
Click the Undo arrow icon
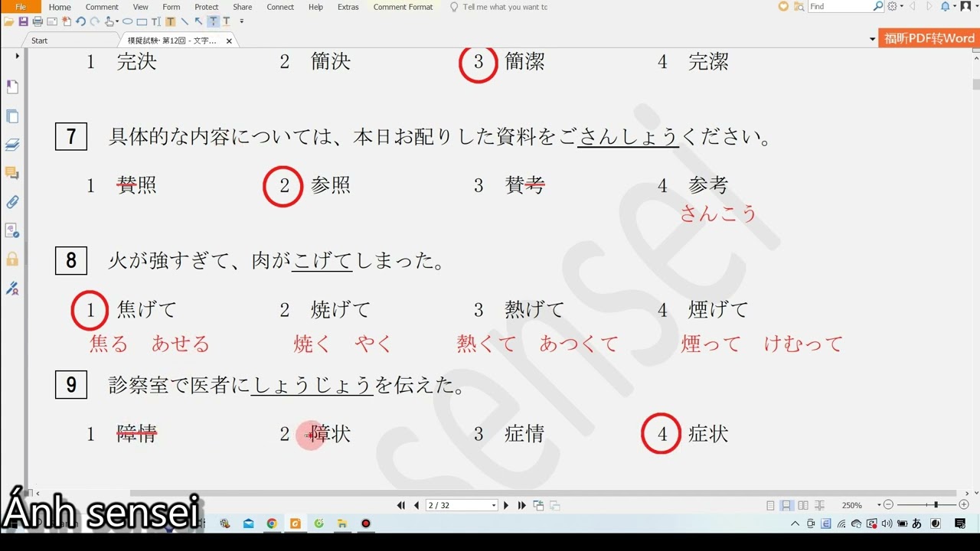click(80, 21)
